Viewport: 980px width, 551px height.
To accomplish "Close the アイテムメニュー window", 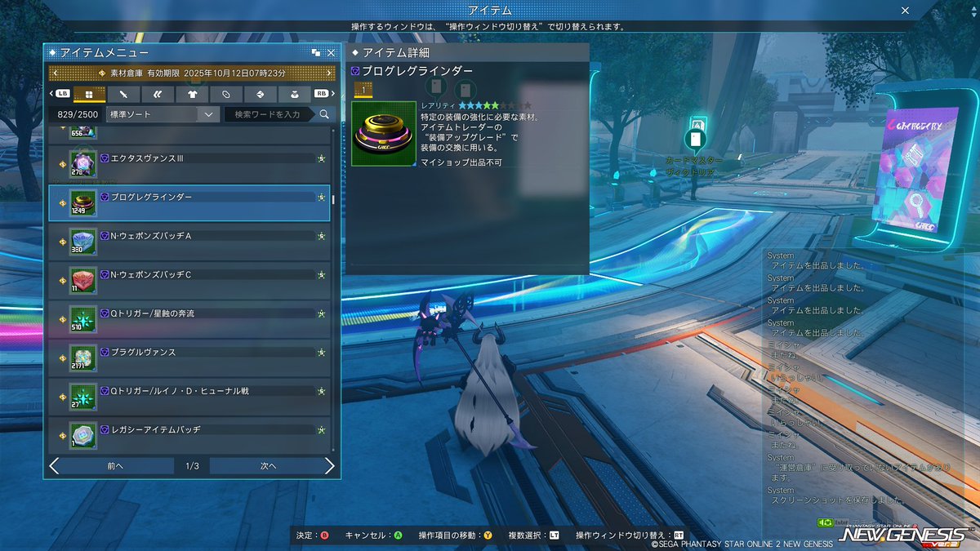I will (331, 52).
